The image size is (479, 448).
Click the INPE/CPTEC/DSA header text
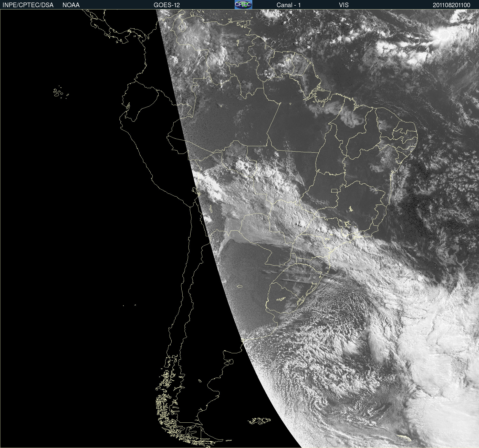click(x=28, y=5)
